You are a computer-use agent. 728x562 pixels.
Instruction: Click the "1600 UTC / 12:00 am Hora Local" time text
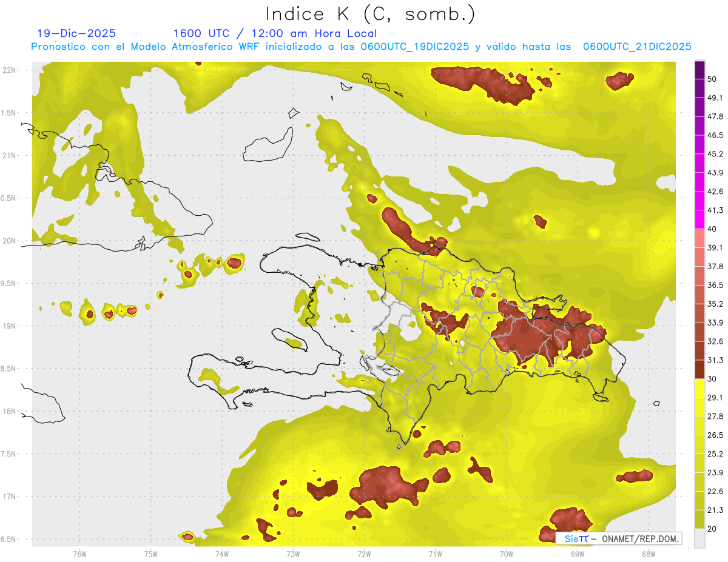click(275, 33)
